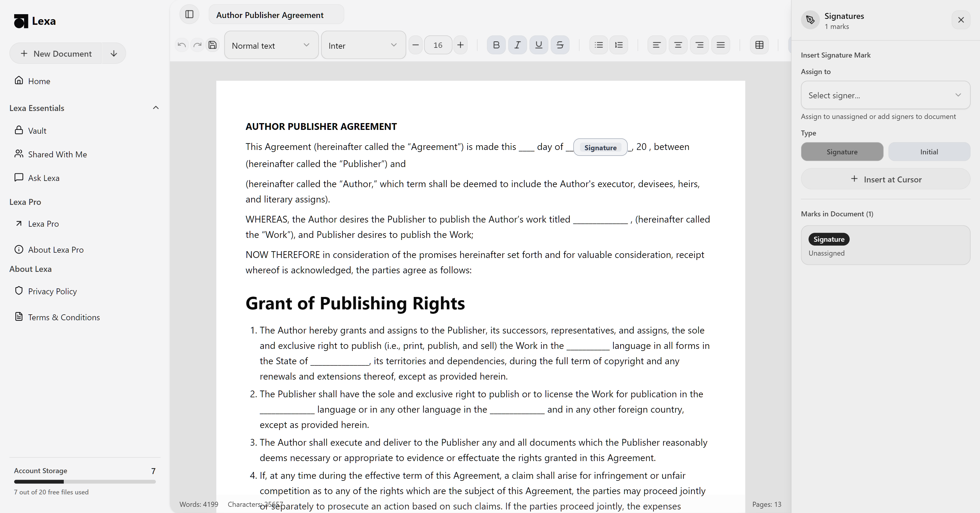
Task: Save the document
Action: pyautogui.click(x=212, y=45)
